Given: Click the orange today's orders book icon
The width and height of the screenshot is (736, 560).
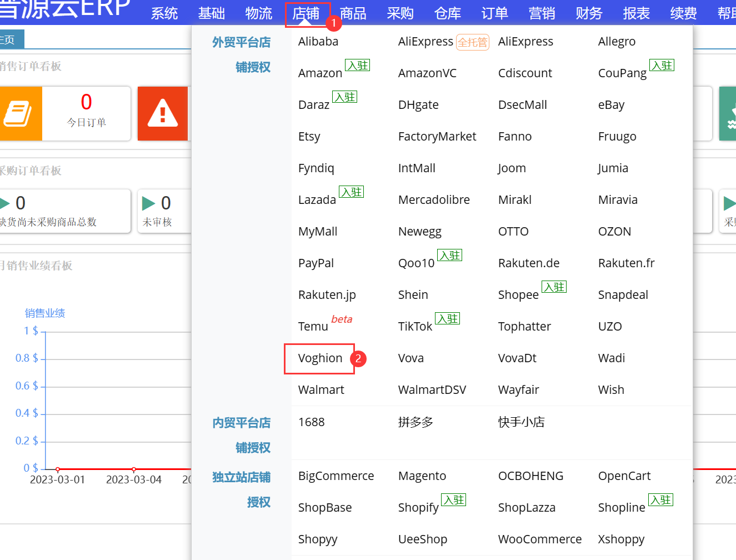Looking at the screenshot, I should tap(18, 113).
